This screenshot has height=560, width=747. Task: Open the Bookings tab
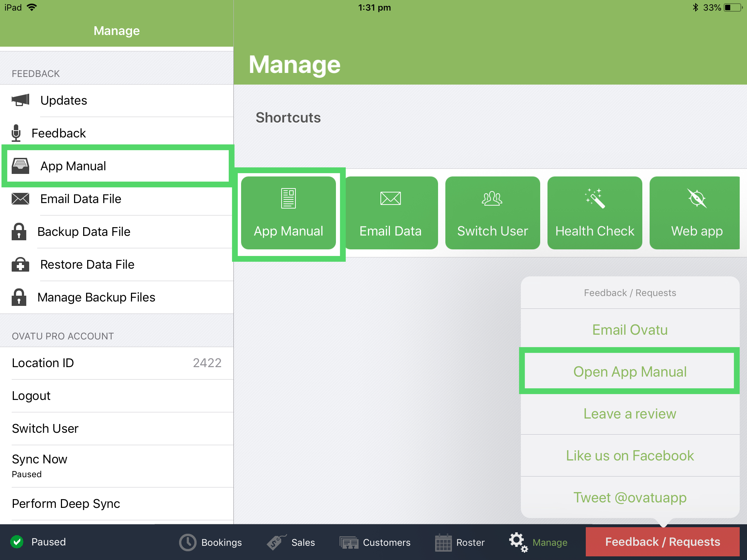[x=211, y=542]
